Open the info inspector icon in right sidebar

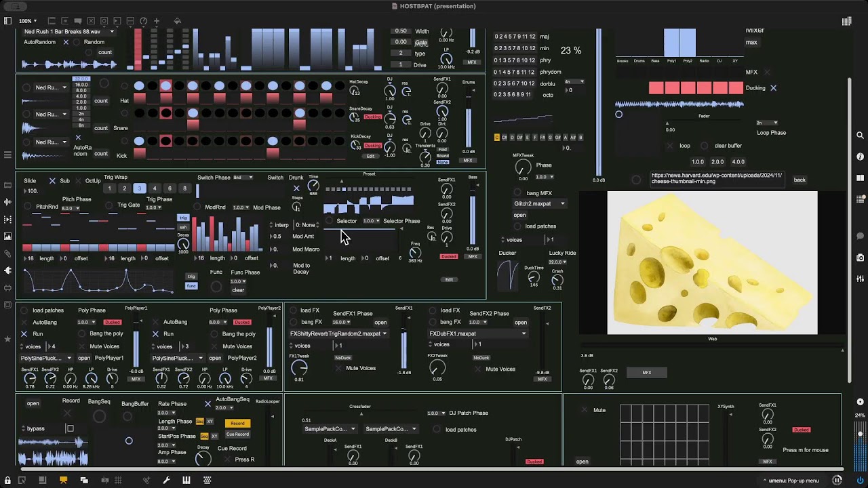860,157
